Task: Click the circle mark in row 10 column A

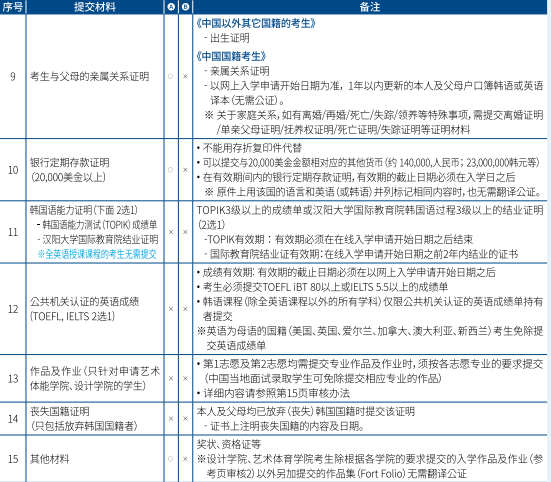Action: (x=170, y=170)
